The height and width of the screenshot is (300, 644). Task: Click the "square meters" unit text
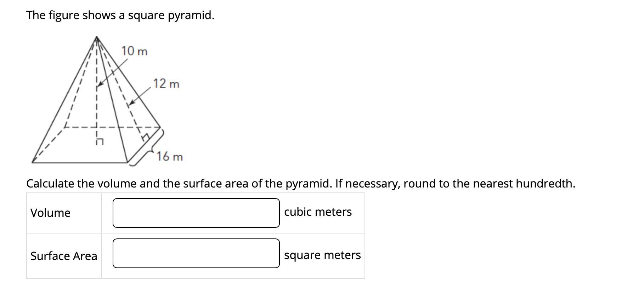coord(322,255)
